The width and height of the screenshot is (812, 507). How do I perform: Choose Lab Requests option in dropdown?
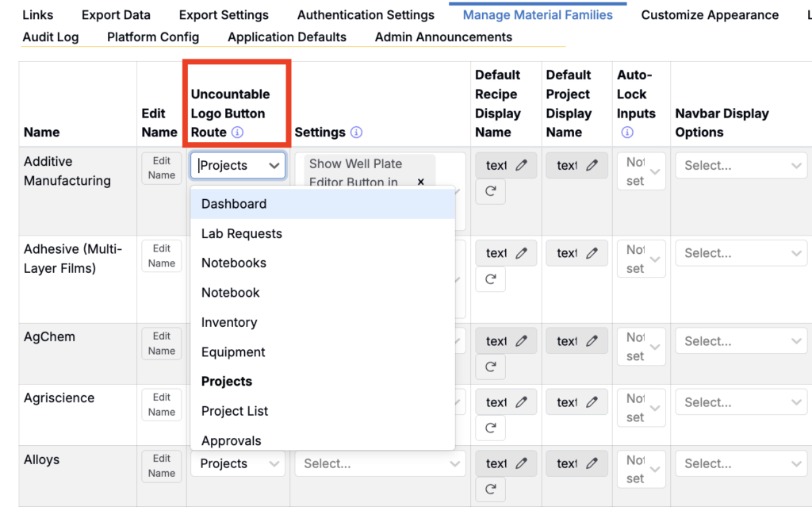(242, 233)
